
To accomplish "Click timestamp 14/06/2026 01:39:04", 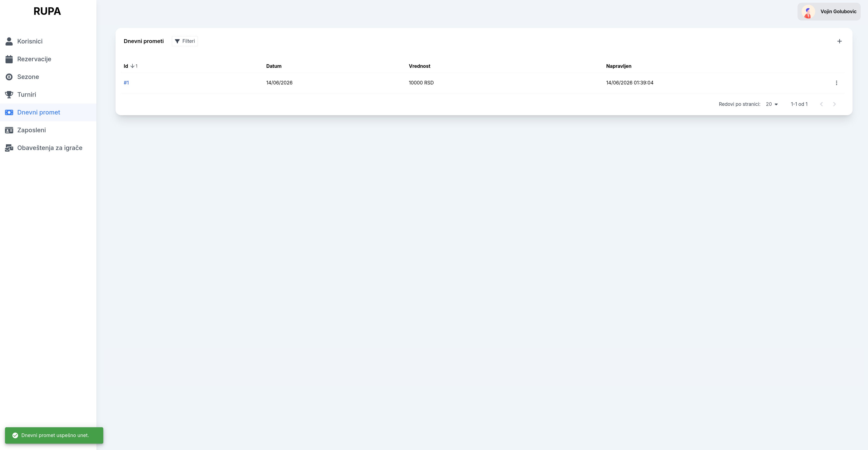I will [629, 83].
